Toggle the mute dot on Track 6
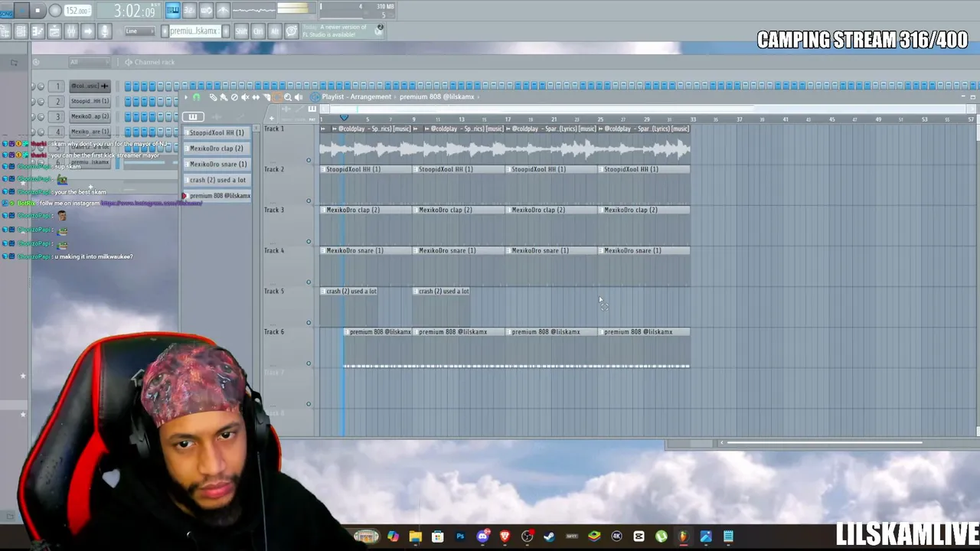Viewport: 980px width, 551px height. 309,363
